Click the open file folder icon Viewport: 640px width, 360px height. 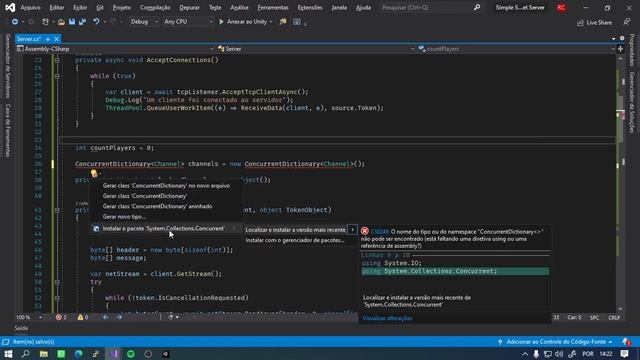[61, 22]
